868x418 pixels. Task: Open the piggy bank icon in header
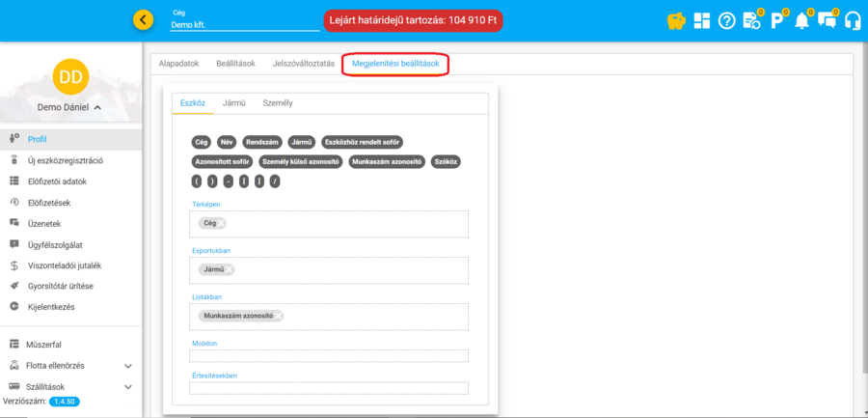[676, 20]
